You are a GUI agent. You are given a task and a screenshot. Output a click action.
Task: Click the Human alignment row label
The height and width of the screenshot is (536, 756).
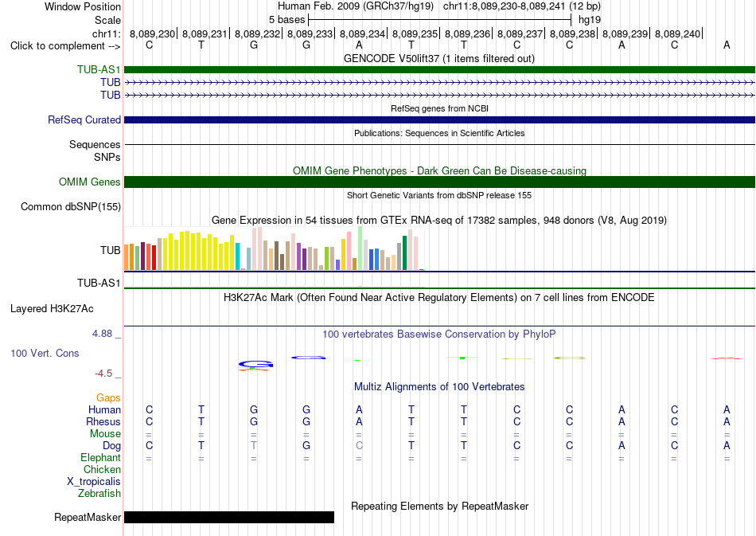(x=104, y=409)
